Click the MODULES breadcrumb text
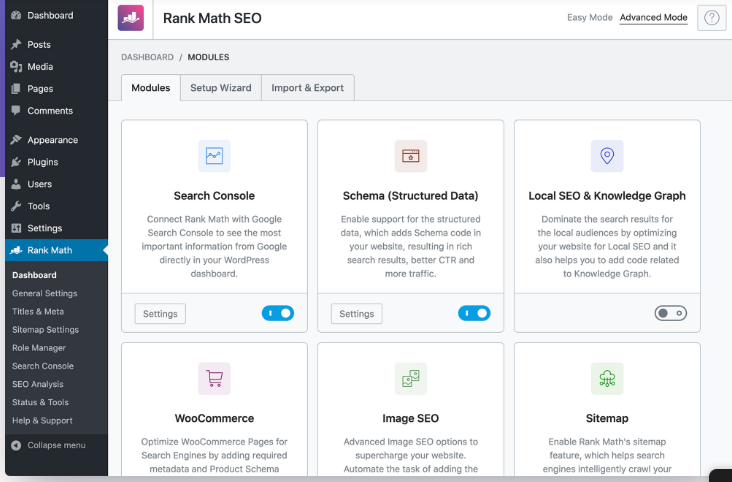Image resolution: width=732 pixels, height=482 pixels. (208, 57)
